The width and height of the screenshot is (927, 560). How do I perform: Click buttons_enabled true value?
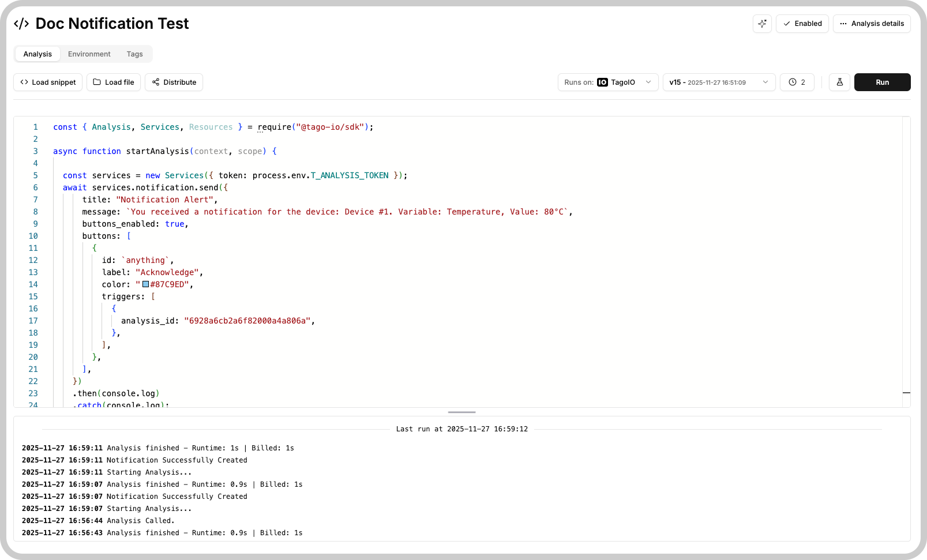[175, 224]
